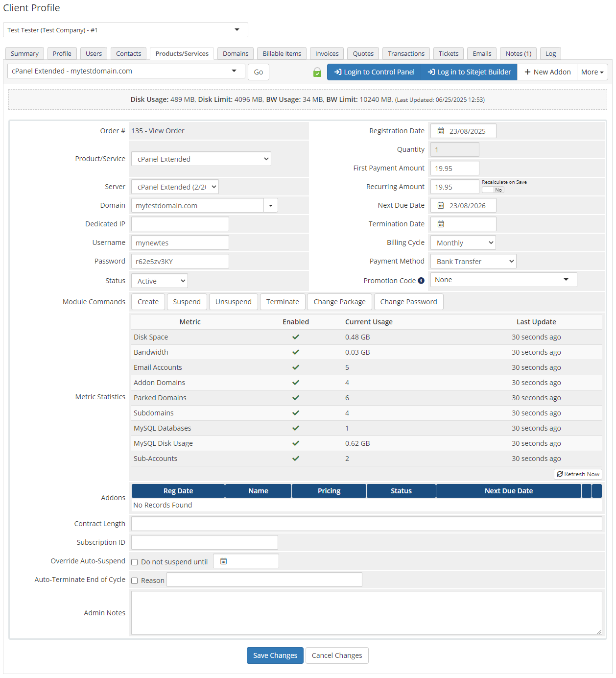Open the cPanel Extended service selector dropdown

click(126, 71)
